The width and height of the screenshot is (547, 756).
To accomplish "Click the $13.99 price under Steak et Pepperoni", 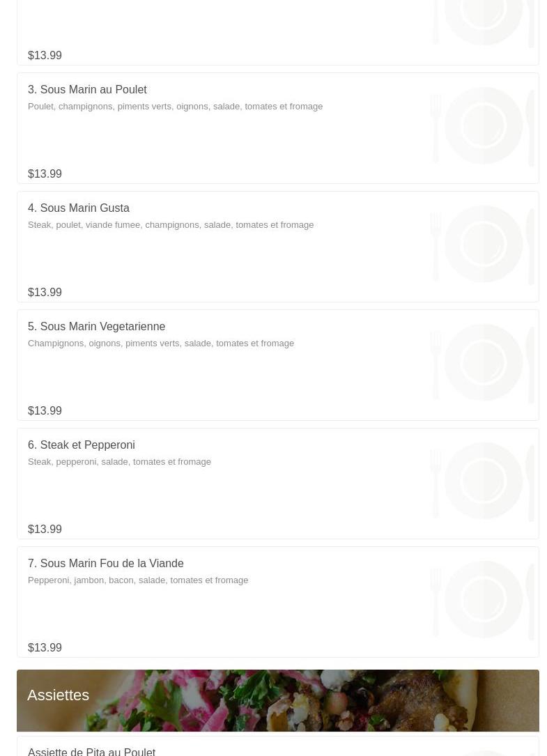I will tap(45, 529).
